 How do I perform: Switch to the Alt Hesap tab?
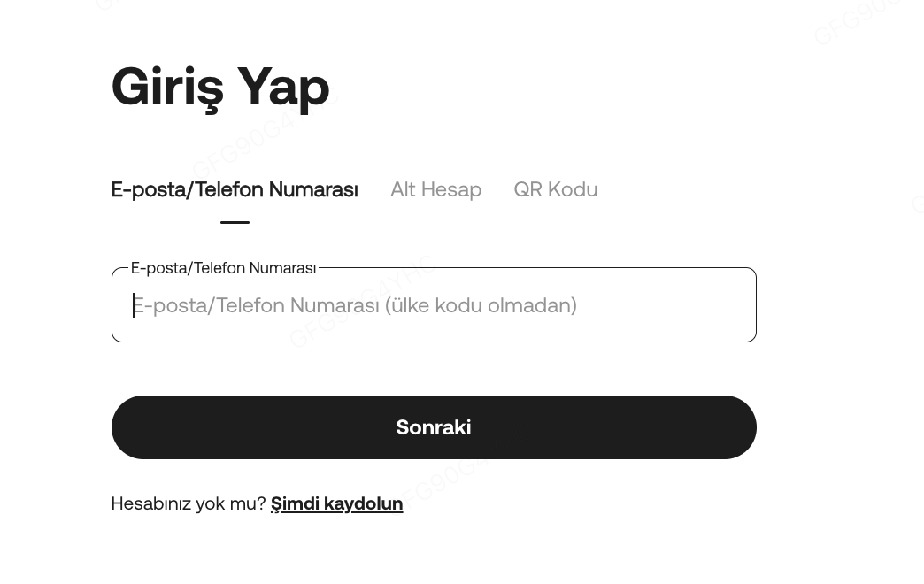(435, 189)
